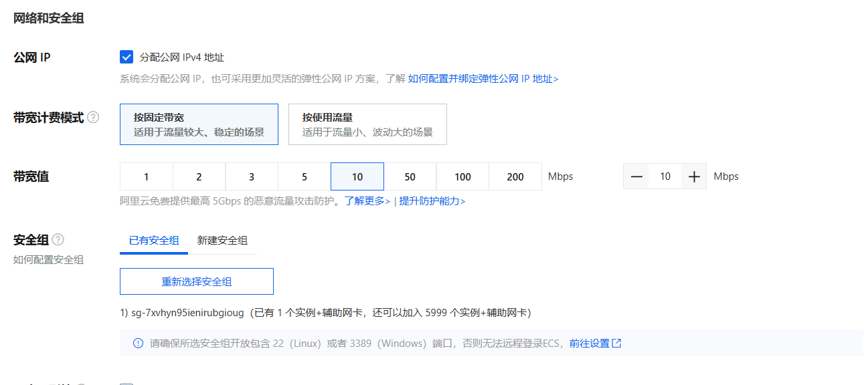
Task: Choose the 2 Mbps bandwidth option
Action: 199,176
